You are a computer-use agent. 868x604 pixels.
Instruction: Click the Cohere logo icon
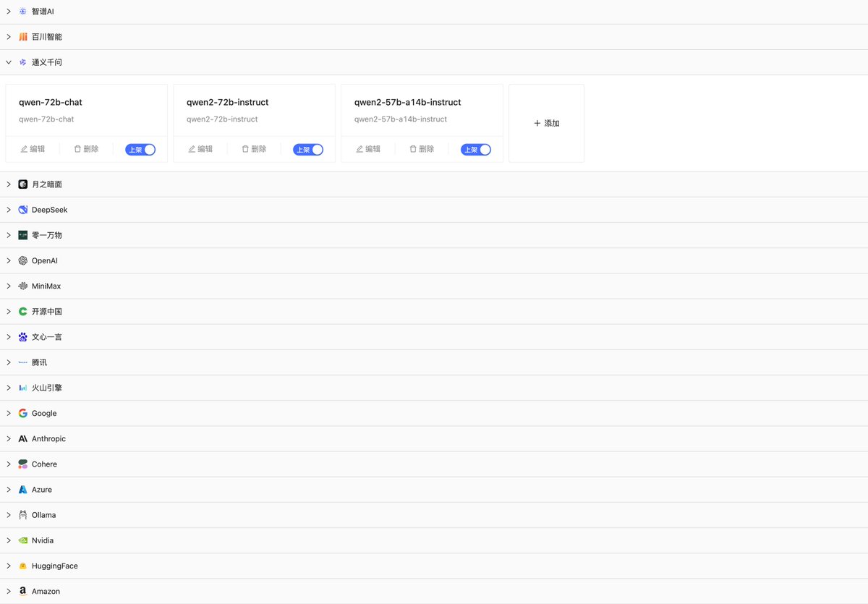point(23,464)
